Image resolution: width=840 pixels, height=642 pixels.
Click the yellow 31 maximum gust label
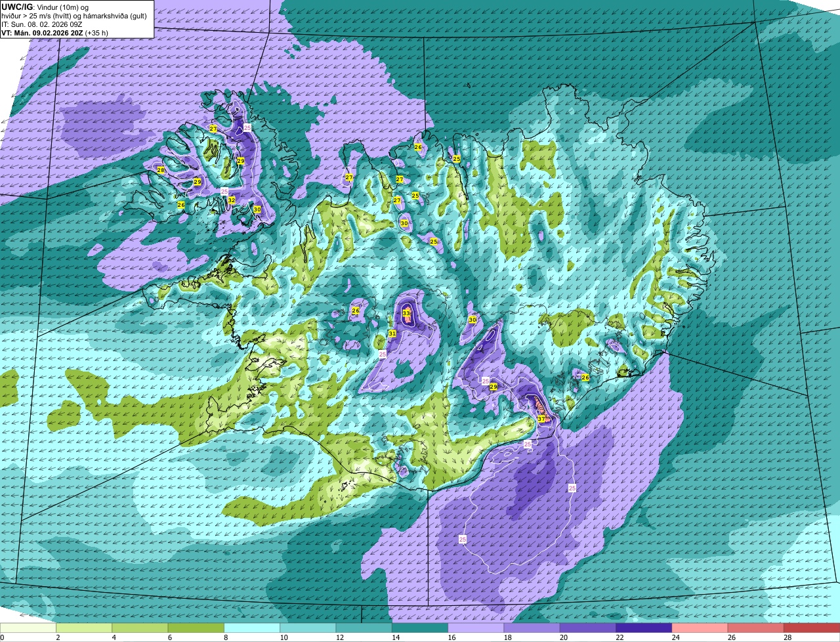[x=392, y=334]
